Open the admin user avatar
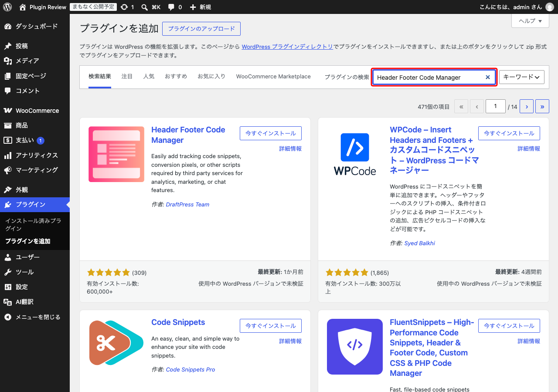This screenshot has height=392, width=558. coord(550,7)
